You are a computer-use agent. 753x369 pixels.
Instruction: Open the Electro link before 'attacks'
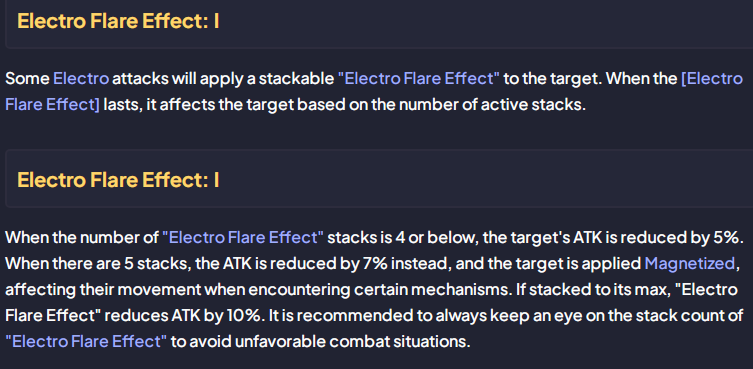coord(81,78)
